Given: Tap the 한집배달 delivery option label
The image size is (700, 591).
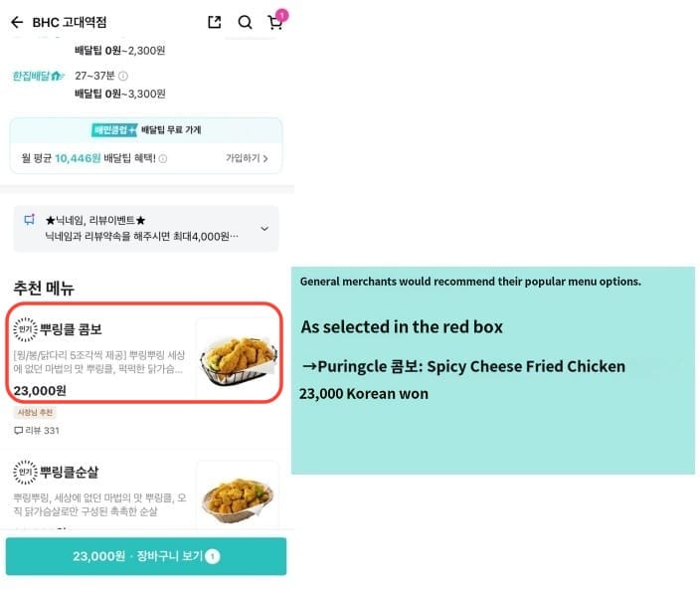Looking at the screenshot, I should [x=39, y=76].
